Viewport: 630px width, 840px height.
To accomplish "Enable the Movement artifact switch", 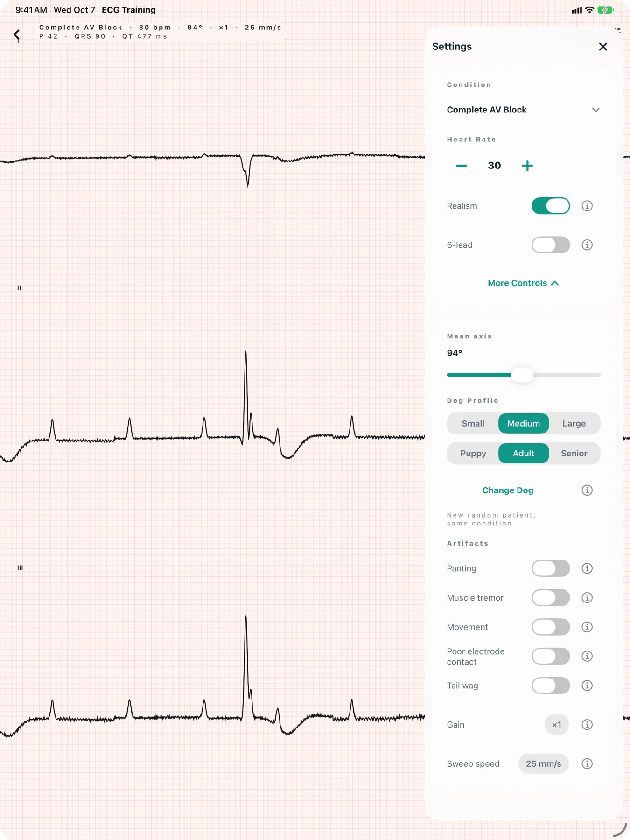I will point(551,627).
